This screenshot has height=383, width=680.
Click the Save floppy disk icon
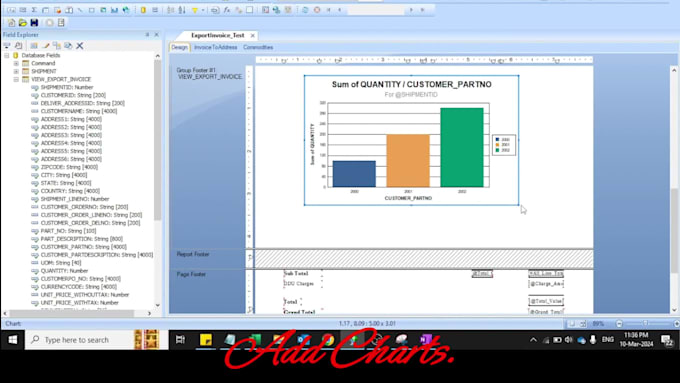click(34, 23)
